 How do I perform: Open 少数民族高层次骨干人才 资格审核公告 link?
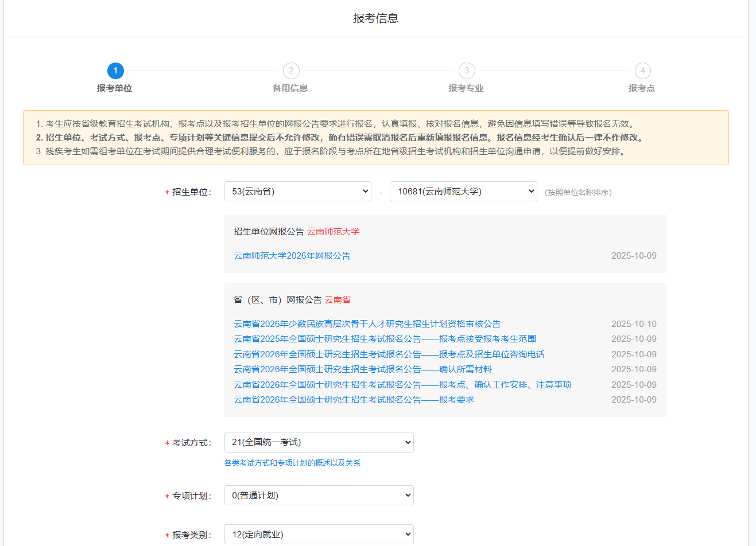(x=367, y=324)
